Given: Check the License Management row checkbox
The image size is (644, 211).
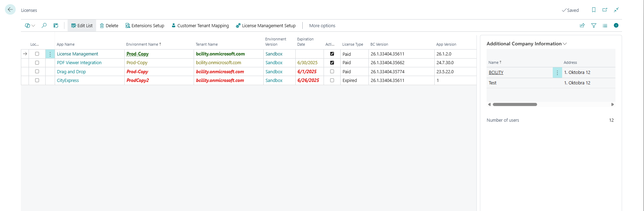Looking at the screenshot, I should click(37, 54).
